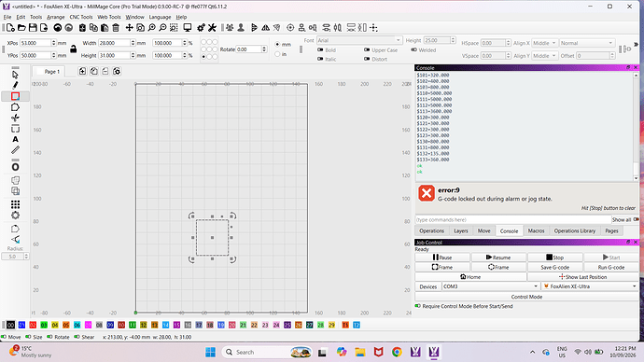
Task: Click mirror horizontally icon in toolbar
Action: click(x=266, y=27)
